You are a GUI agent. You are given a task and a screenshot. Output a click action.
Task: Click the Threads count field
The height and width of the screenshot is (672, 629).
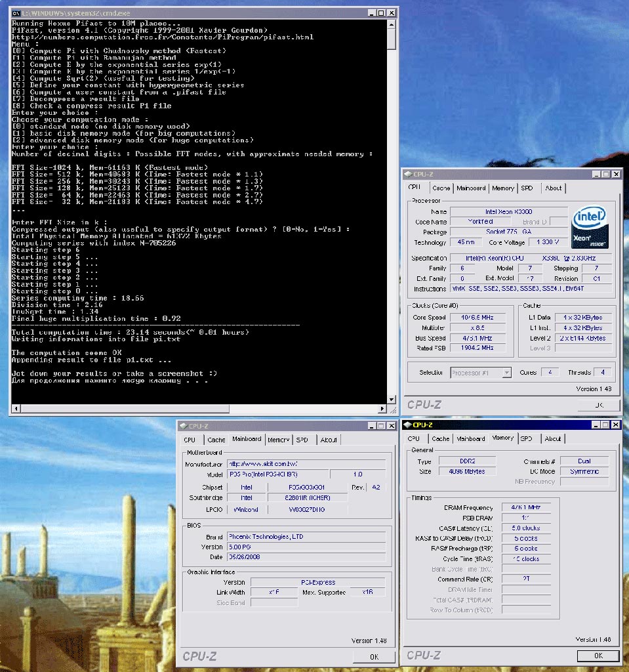coord(602,373)
